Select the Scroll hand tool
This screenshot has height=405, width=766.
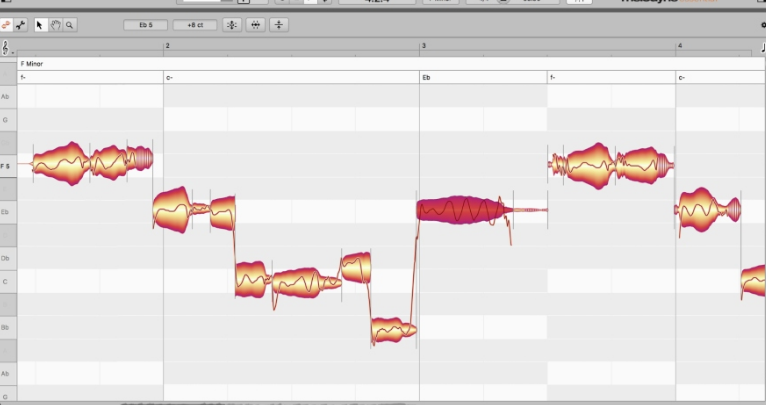(55, 25)
